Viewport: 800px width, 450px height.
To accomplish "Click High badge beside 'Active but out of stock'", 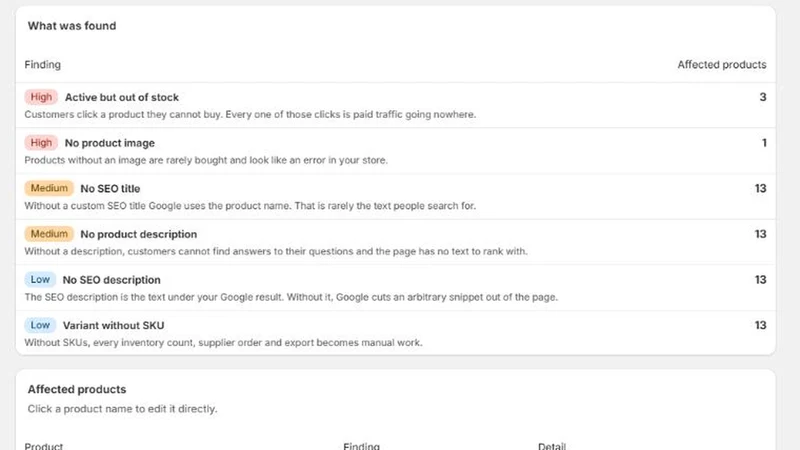I will click(x=41, y=97).
